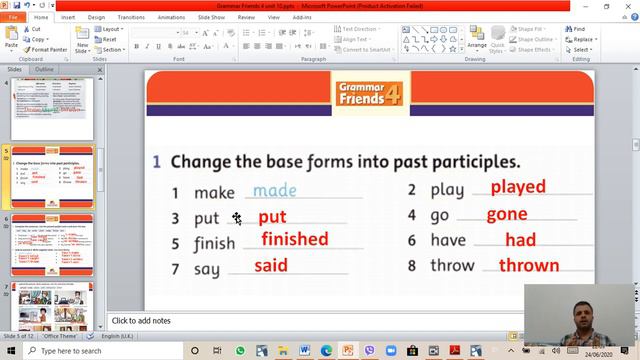
Task: Toggle Italic formatting
Action: coord(147,47)
